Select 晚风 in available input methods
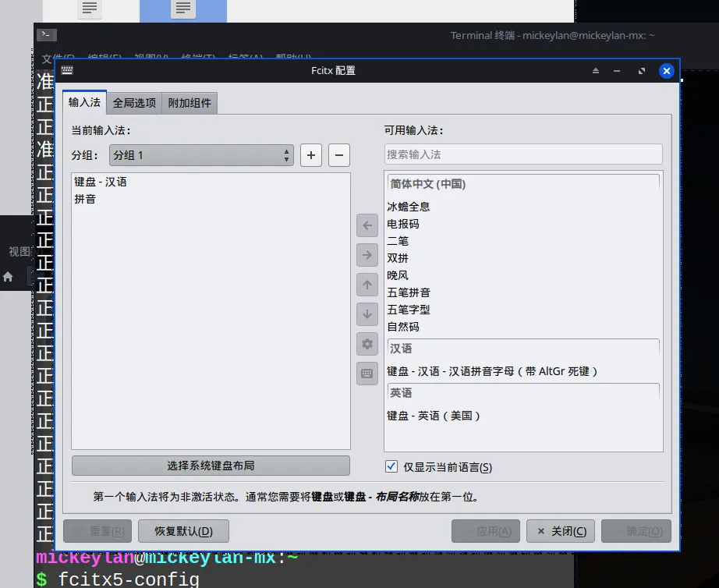Viewport: 719px width, 588px height. (x=523, y=275)
